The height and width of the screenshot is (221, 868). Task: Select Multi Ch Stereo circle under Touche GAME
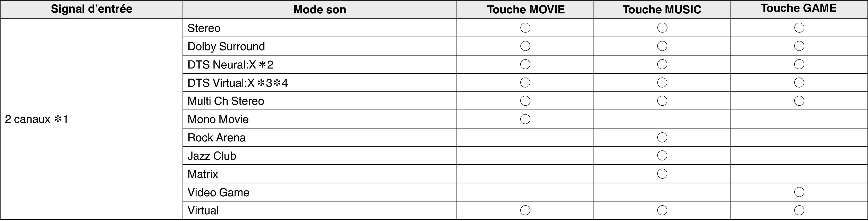pos(799,101)
